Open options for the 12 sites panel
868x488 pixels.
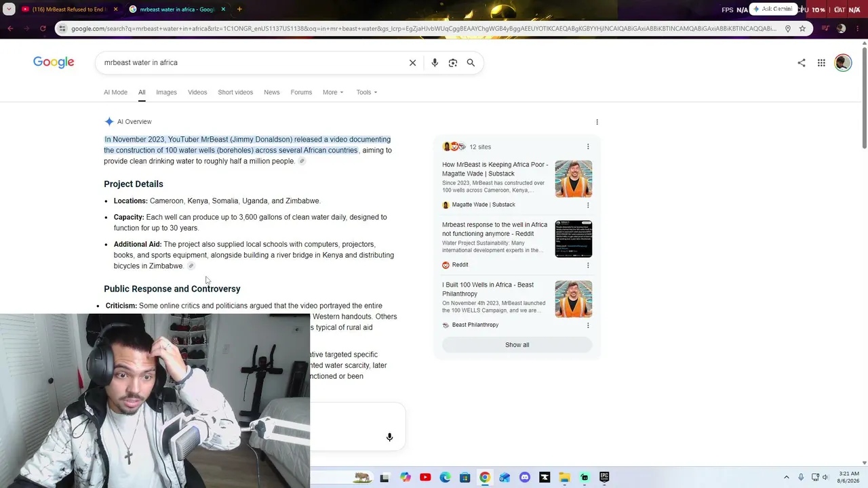588,146
